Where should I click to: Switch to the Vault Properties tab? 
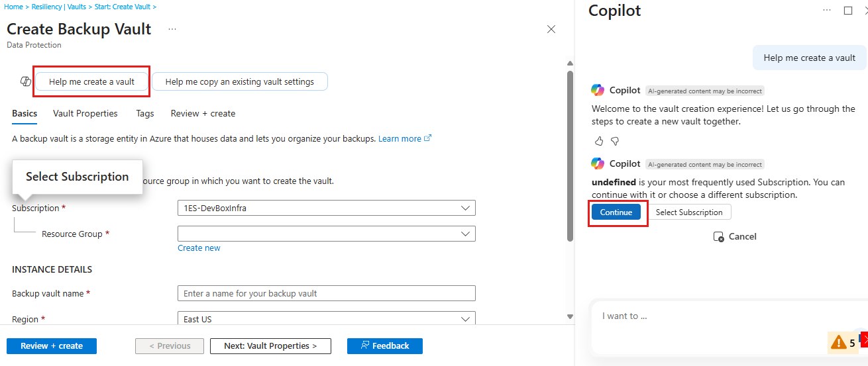coord(85,114)
